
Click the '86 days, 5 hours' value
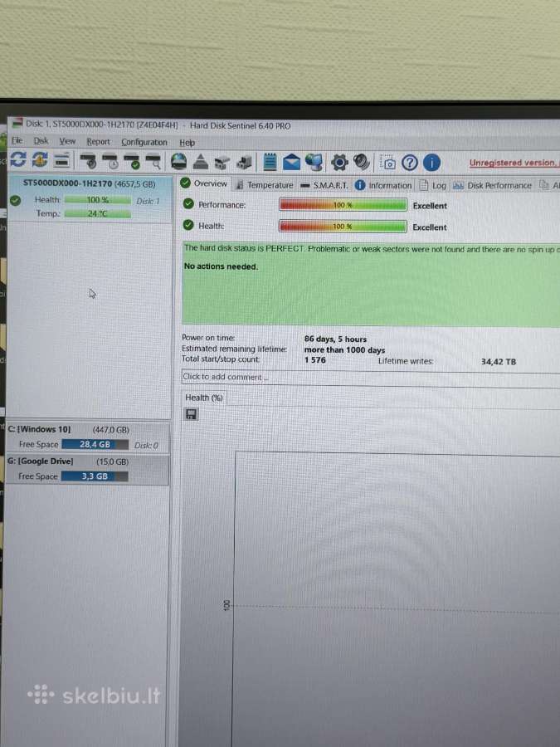coord(335,339)
